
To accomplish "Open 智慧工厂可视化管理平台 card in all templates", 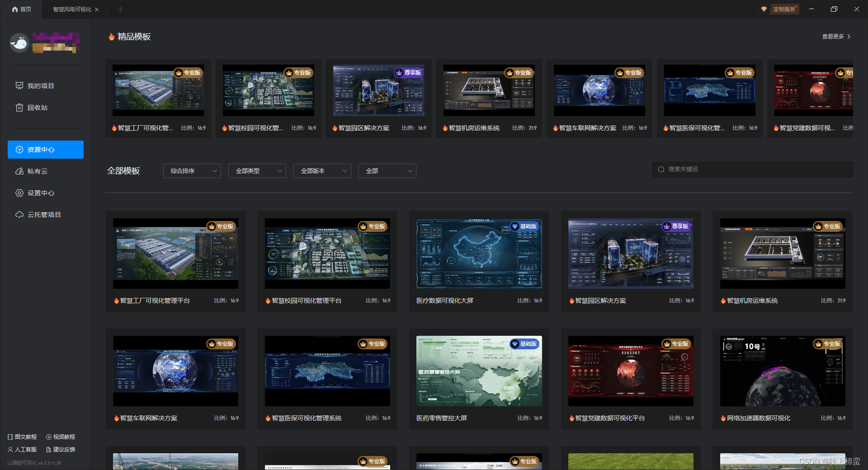I will tap(176, 262).
